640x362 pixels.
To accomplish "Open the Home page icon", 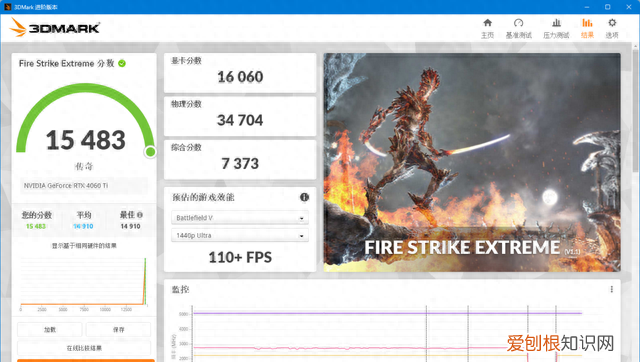I will pyautogui.click(x=487, y=23).
